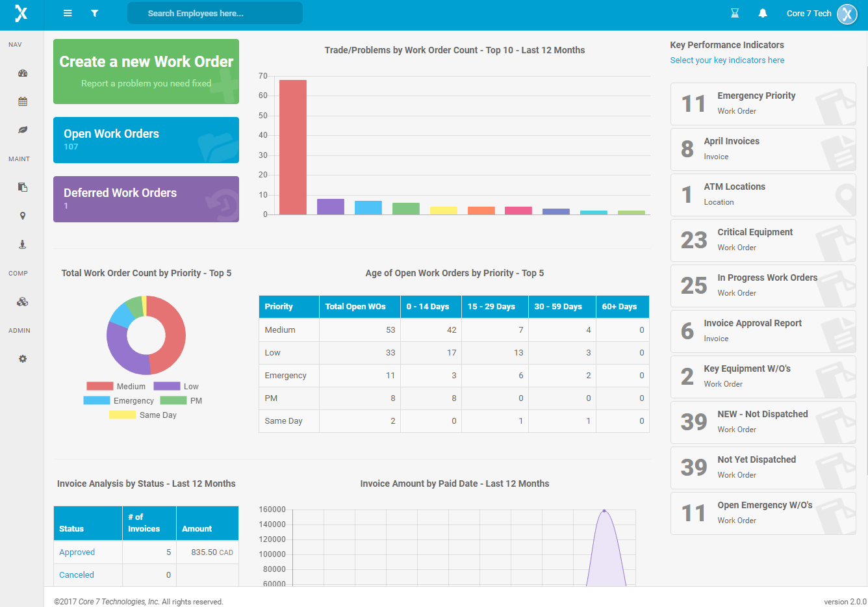Open the April Invoices KPI card
868x607 pixels.
[763, 149]
